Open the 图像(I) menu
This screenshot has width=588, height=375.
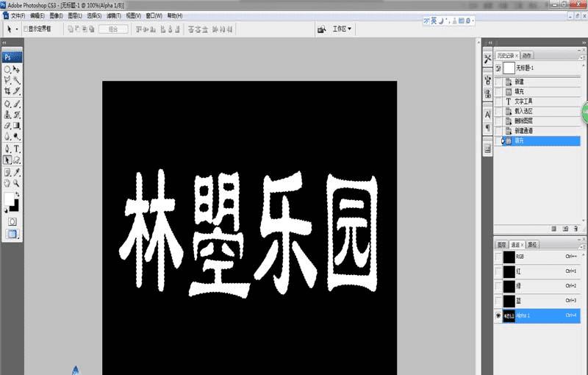coord(57,15)
